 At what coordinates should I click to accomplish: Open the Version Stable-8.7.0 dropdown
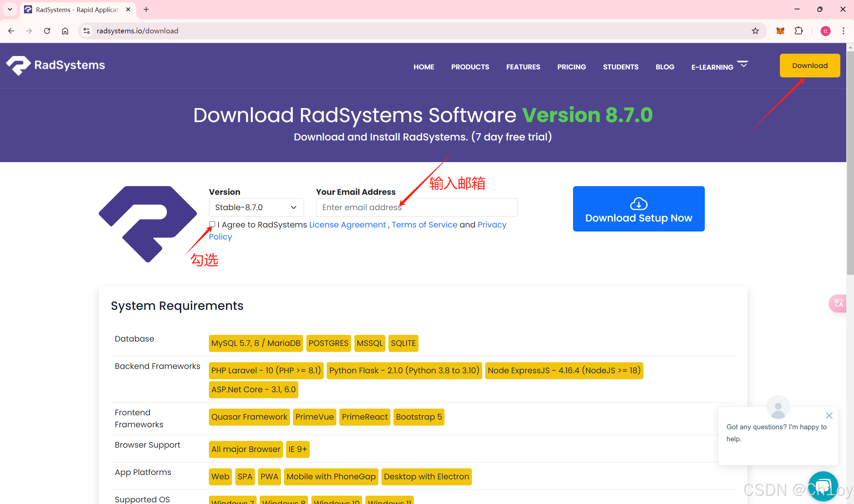coord(256,207)
